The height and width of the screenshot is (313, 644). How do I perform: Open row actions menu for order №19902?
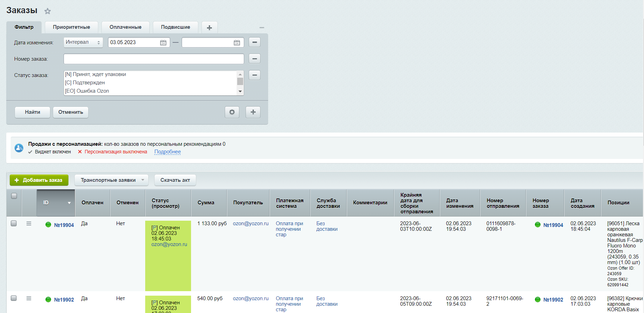29,298
